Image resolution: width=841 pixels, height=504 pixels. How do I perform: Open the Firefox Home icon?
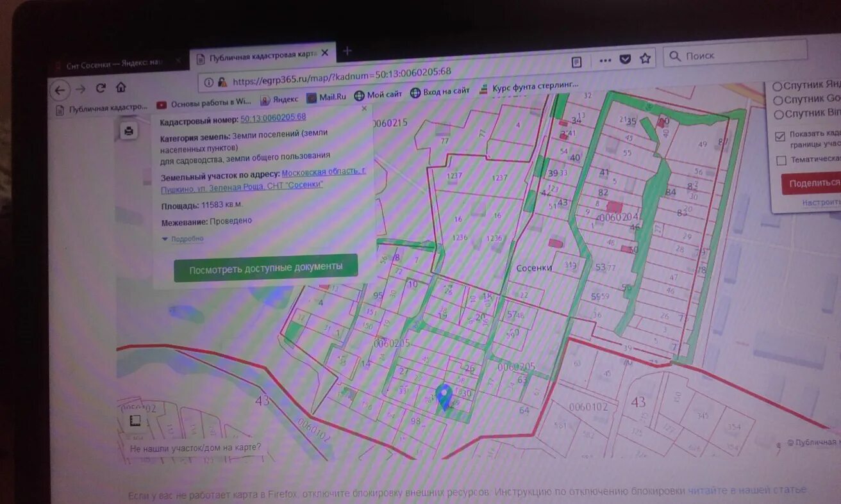121,87
